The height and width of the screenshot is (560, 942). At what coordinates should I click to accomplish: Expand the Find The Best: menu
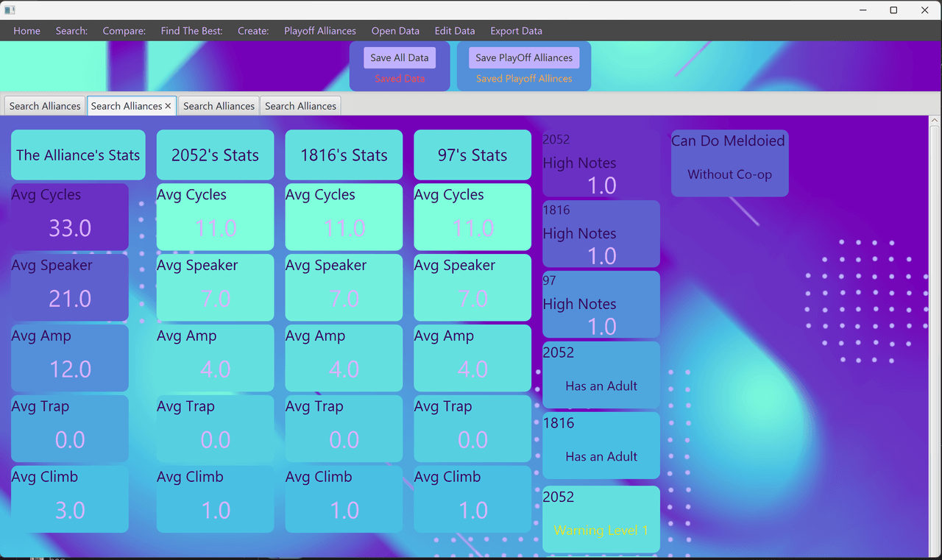191,31
